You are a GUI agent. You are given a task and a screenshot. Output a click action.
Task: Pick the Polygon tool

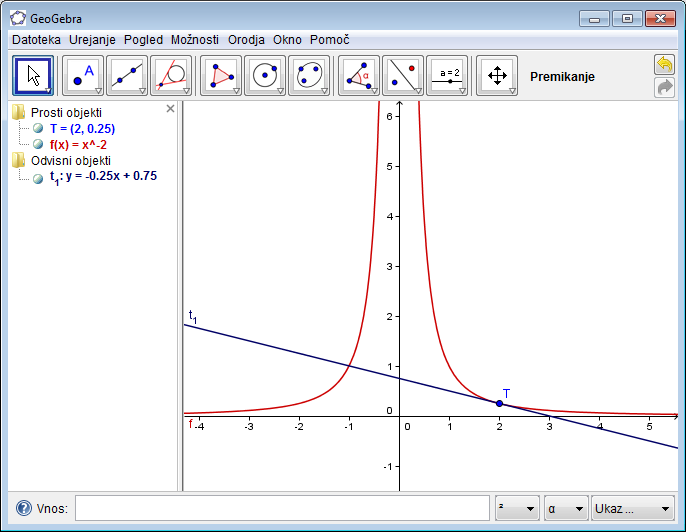(x=221, y=75)
